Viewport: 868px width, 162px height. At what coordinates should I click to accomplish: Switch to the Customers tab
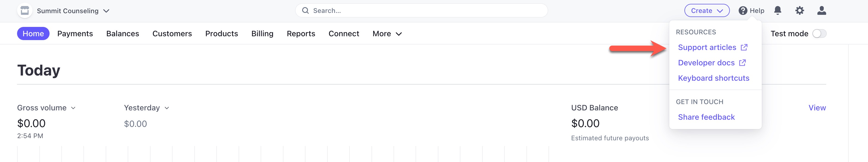click(x=172, y=33)
